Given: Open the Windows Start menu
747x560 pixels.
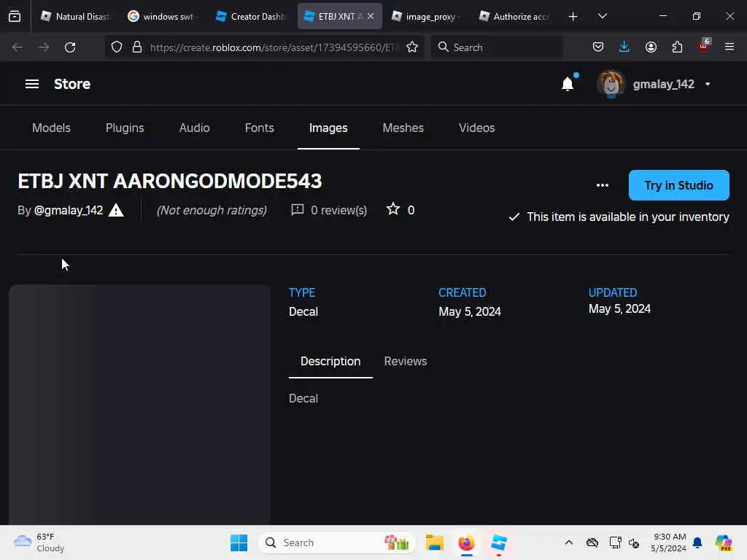Looking at the screenshot, I should point(239,542).
